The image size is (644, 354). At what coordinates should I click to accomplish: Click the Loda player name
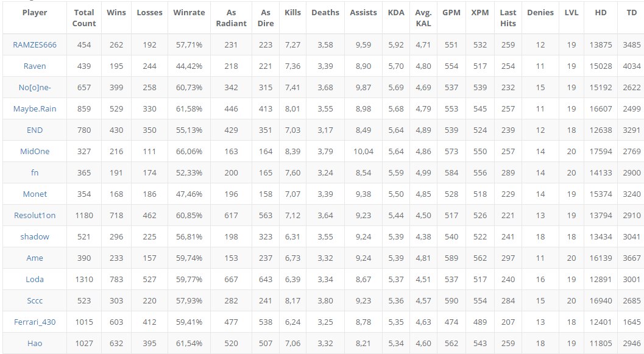[x=34, y=279]
